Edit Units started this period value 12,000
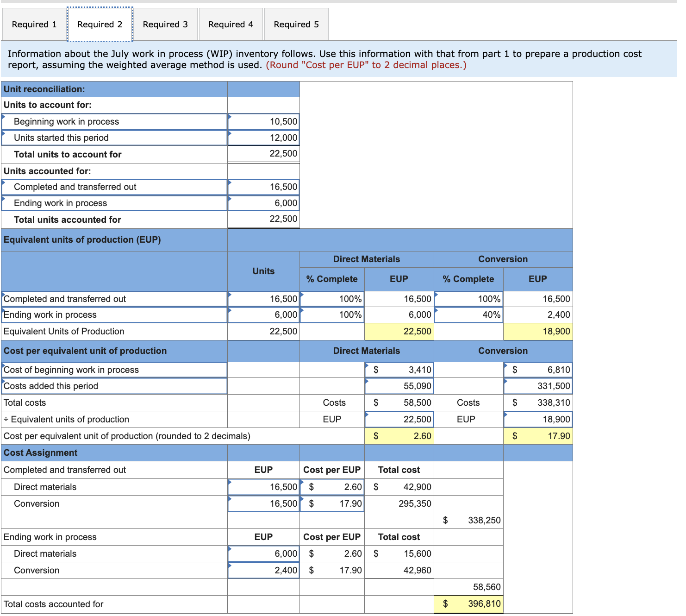686x616 pixels. coord(263,138)
